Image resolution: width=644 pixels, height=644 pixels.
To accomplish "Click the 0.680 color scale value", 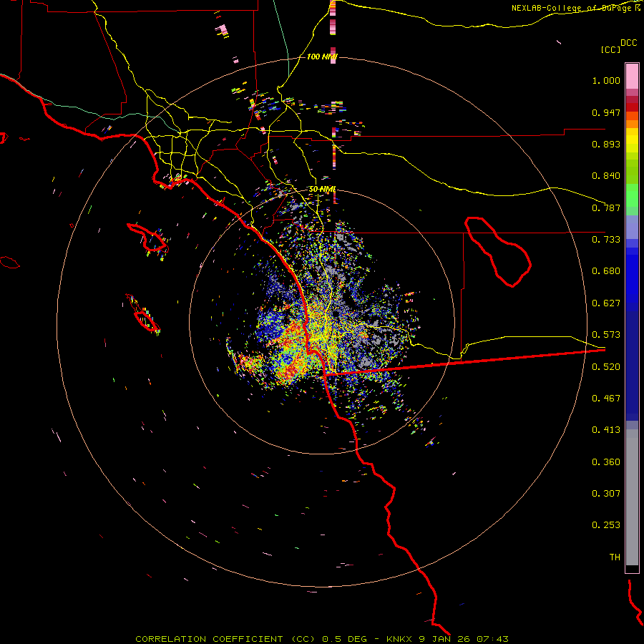I will pyautogui.click(x=606, y=271).
